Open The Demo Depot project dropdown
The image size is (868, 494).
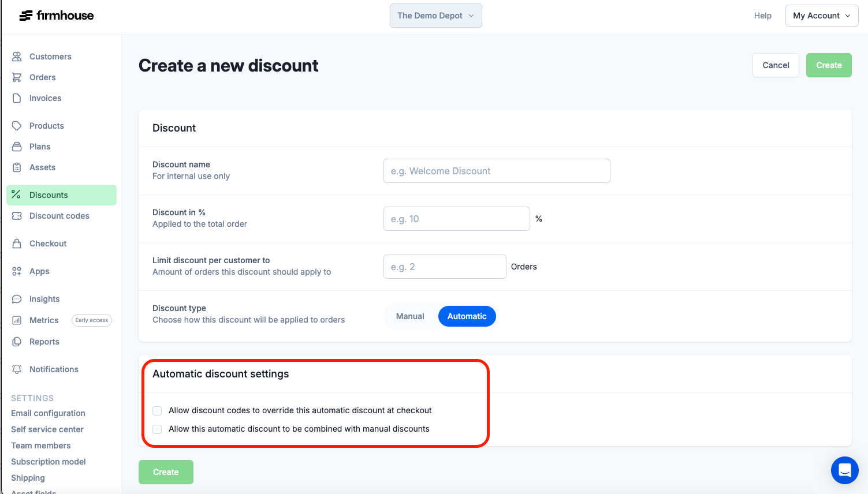tap(436, 16)
